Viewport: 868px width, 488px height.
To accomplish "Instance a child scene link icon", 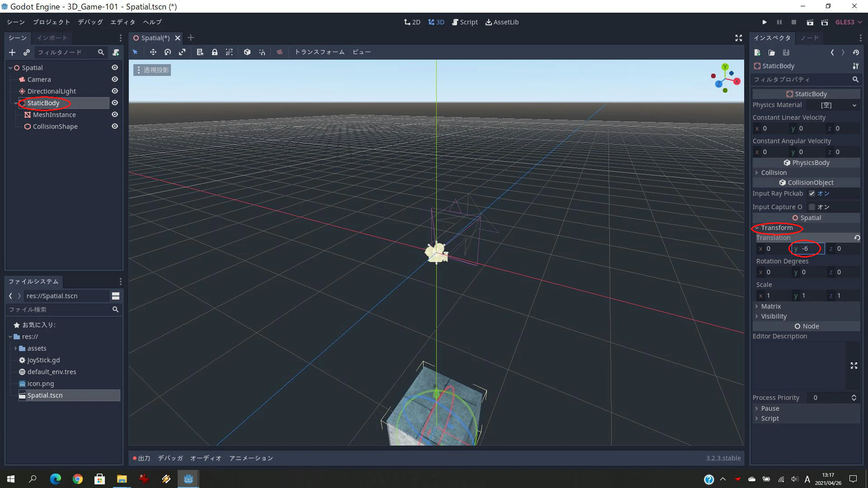I will [27, 52].
